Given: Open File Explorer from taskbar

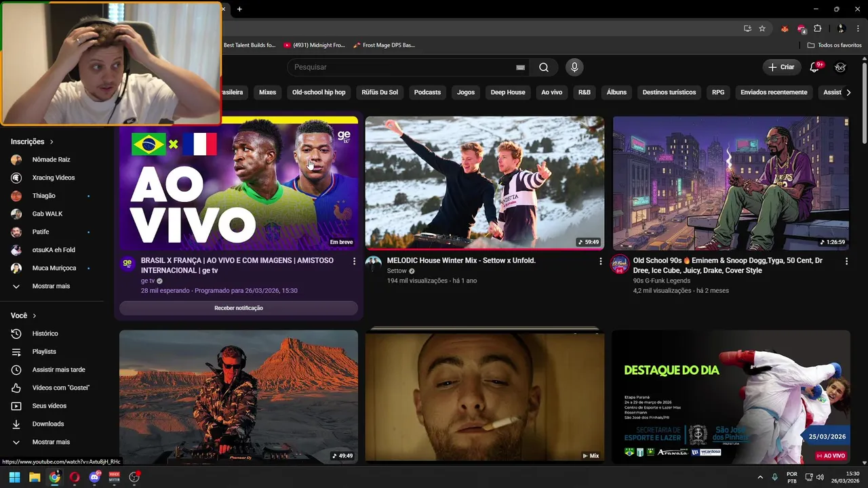Looking at the screenshot, I should pos(35,477).
